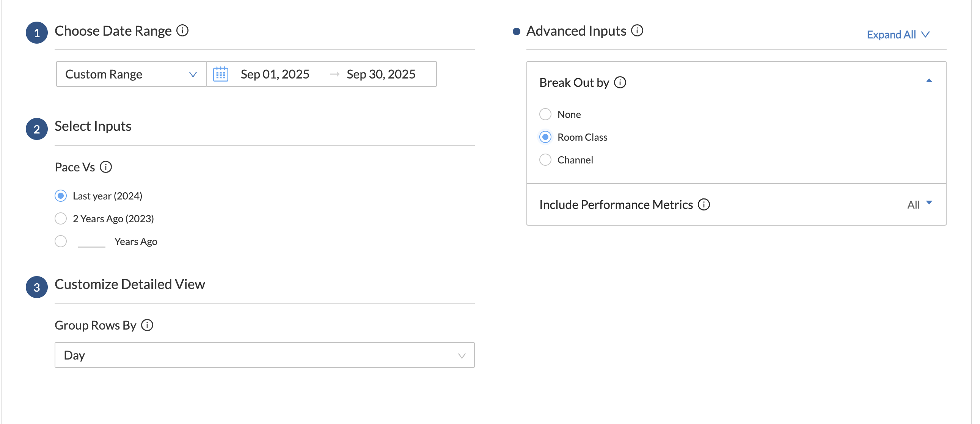Click info icon next to Pace Vs
The height and width of the screenshot is (424, 980).
click(106, 167)
